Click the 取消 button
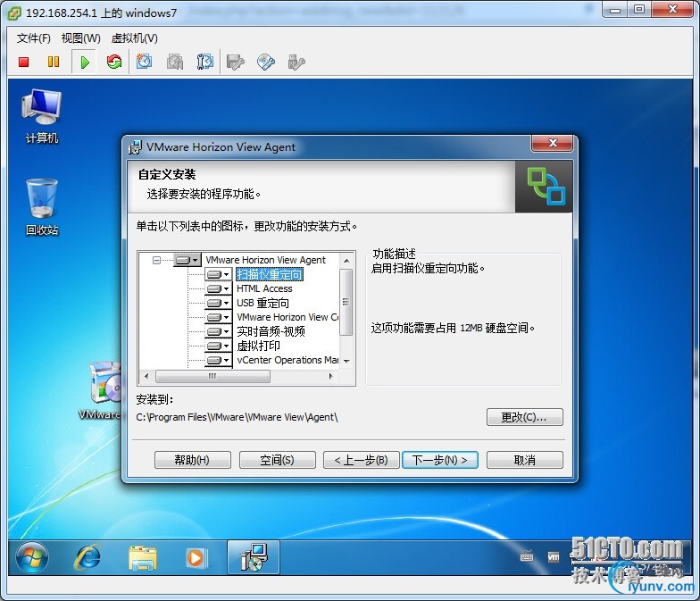 tap(525, 460)
